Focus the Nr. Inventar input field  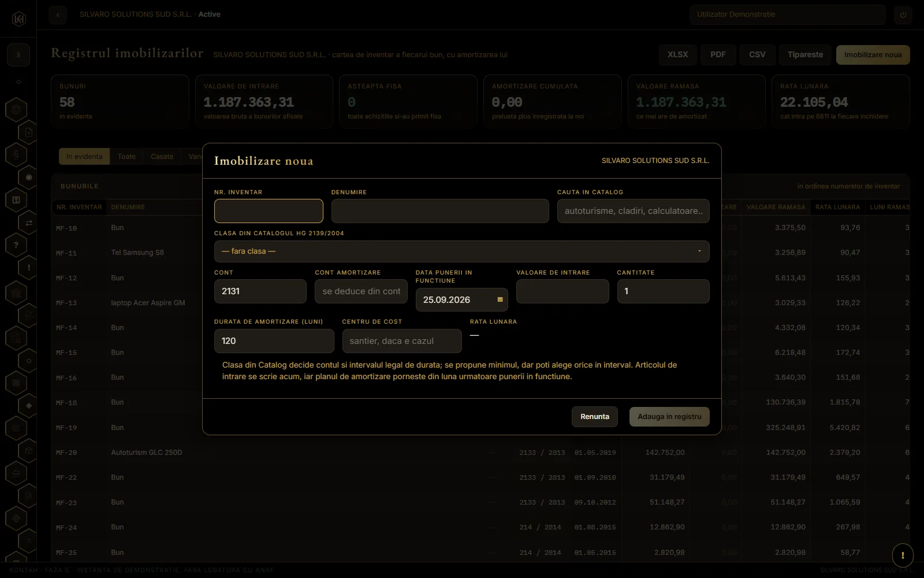pyautogui.click(x=269, y=211)
